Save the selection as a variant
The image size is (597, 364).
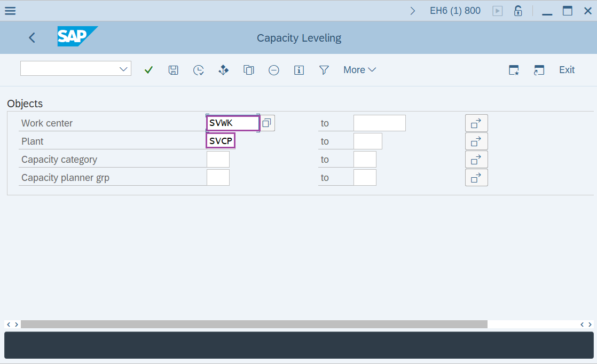tap(173, 69)
